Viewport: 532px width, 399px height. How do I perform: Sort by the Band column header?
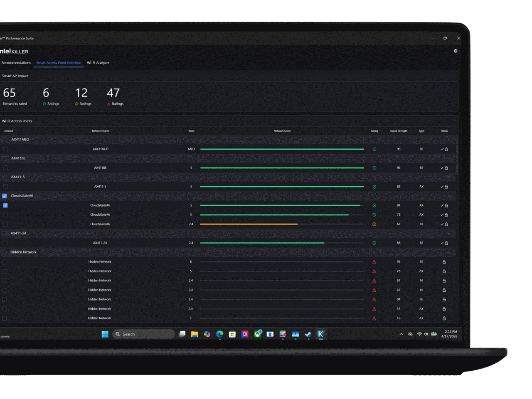coord(191,131)
